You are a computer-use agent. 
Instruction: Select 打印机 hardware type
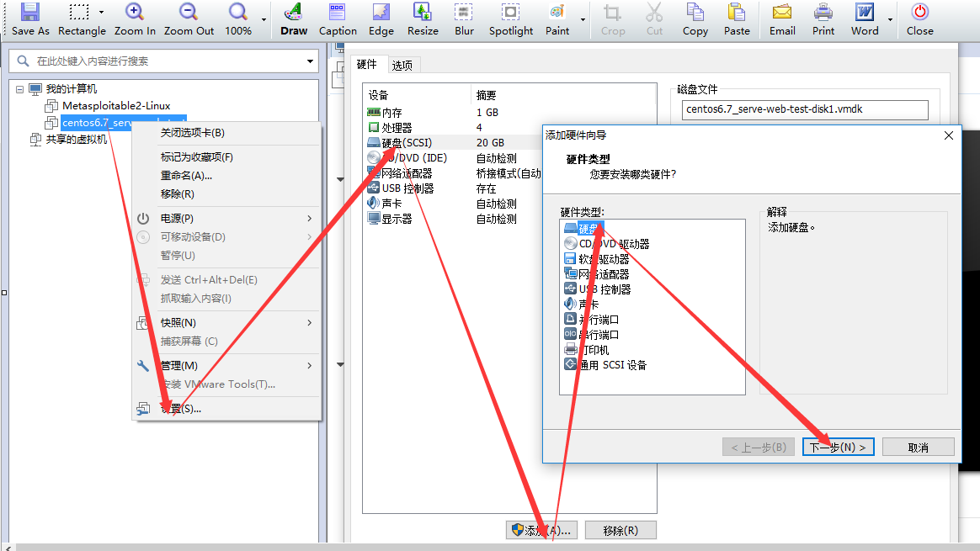pyautogui.click(x=586, y=350)
